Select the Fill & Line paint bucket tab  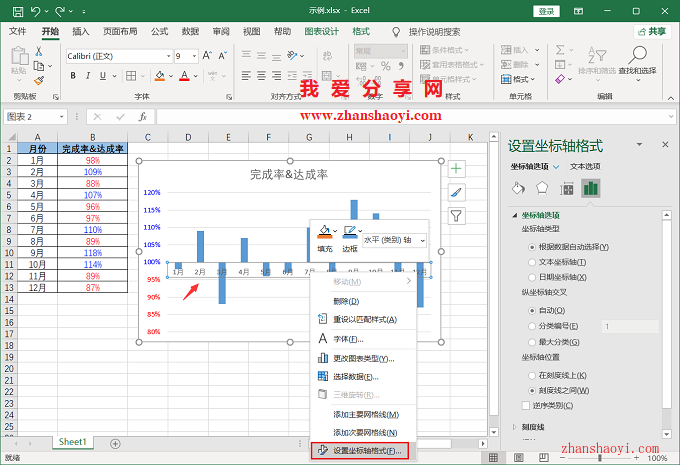pyautogui.click(x=518, y=189)
